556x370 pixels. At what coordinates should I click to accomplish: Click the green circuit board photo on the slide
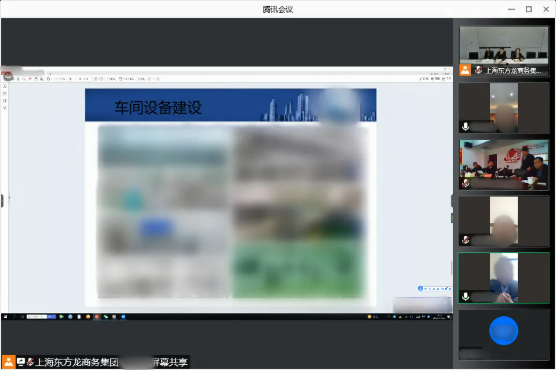pos(299,270)
